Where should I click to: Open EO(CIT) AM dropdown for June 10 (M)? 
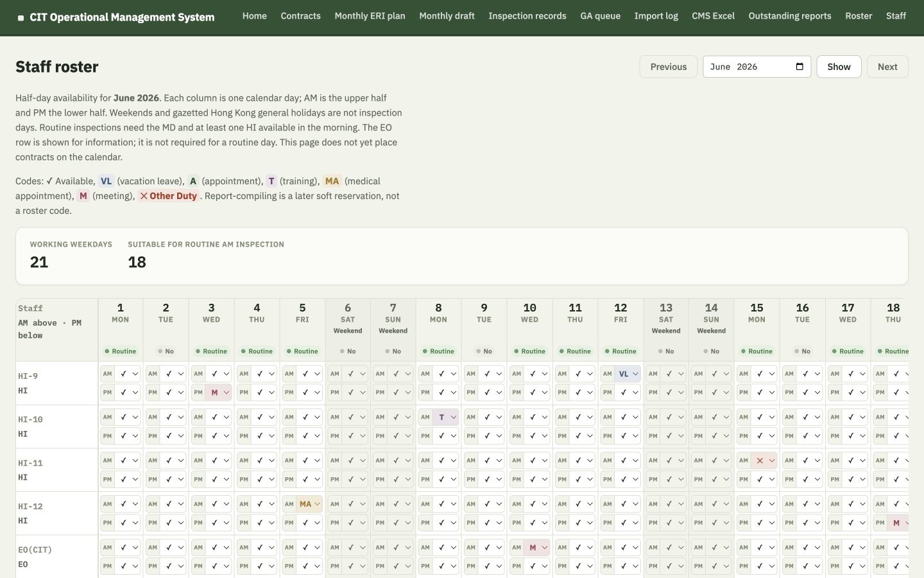(x=536, y=548)
